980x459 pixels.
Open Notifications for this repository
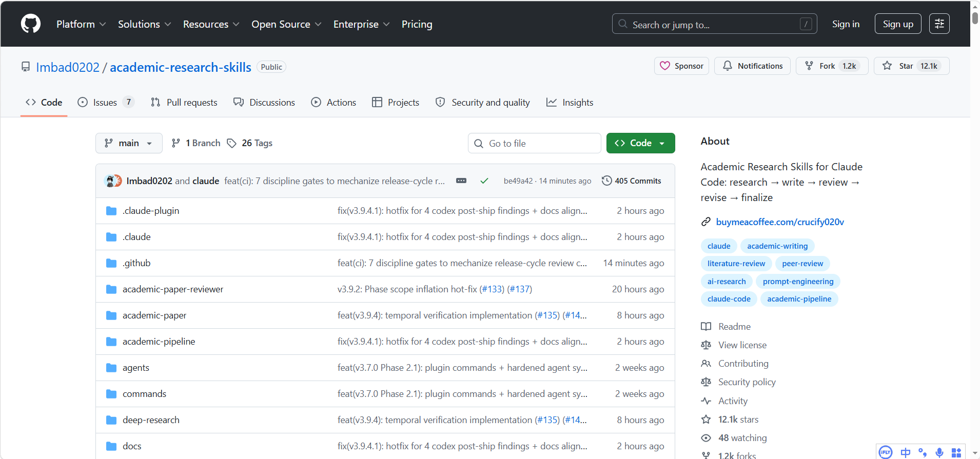pos(752,66)
